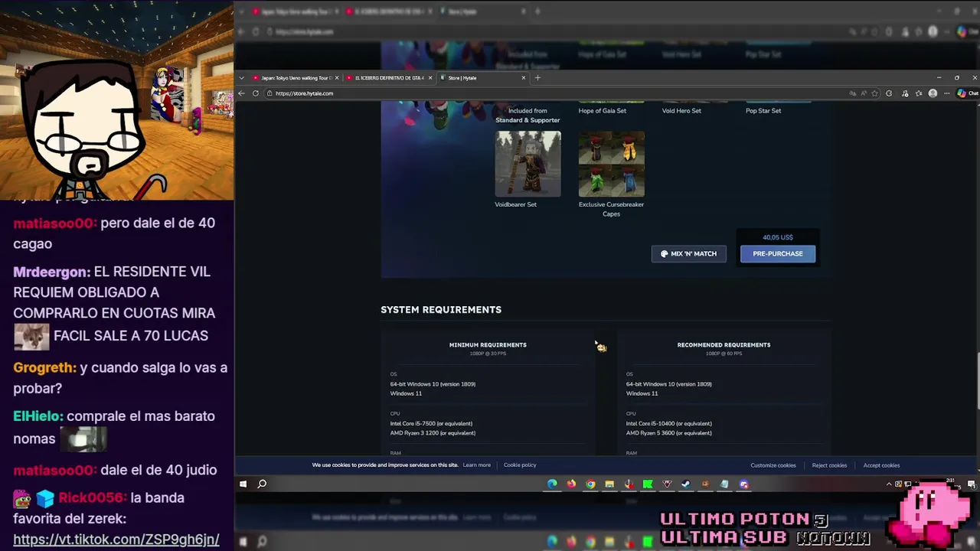Add page to favorites with star icon
980x551 pixels.
[x=874, y=93]
